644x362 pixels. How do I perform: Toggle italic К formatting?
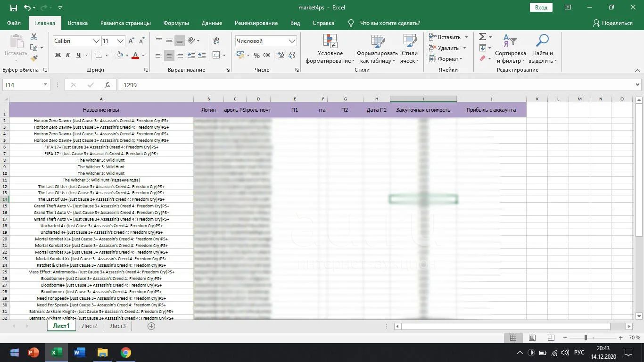pos(68,55)
